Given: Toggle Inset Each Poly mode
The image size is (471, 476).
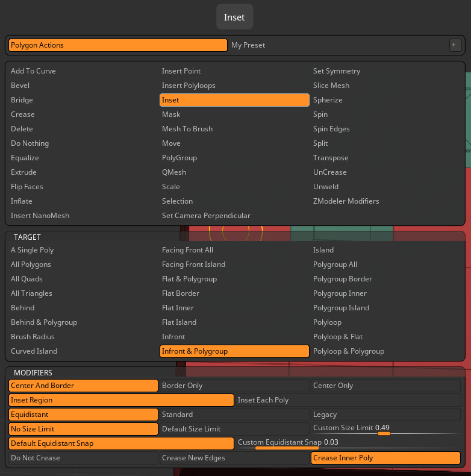Looking at the screenshot, I should (x=348, y=400).
